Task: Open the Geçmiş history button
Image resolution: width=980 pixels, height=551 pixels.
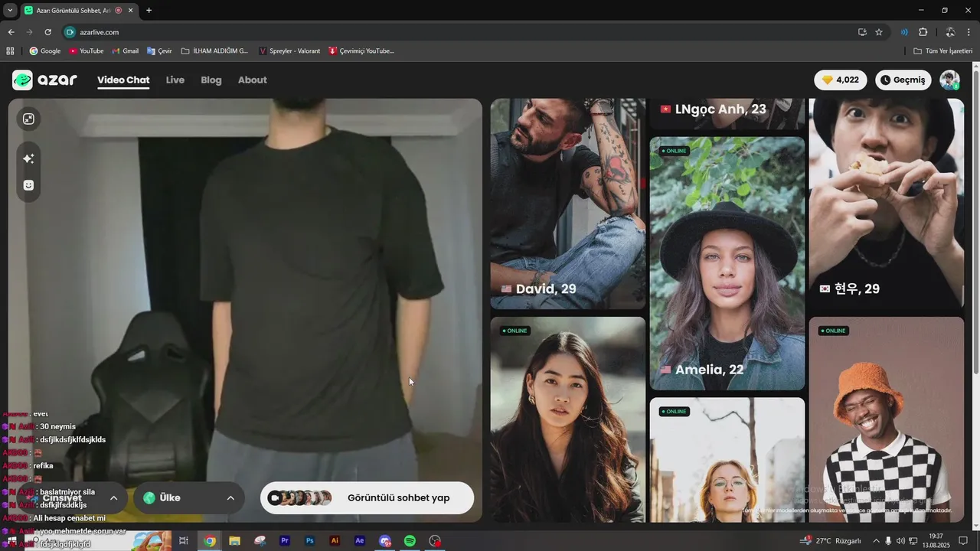Action: point(903,80)
